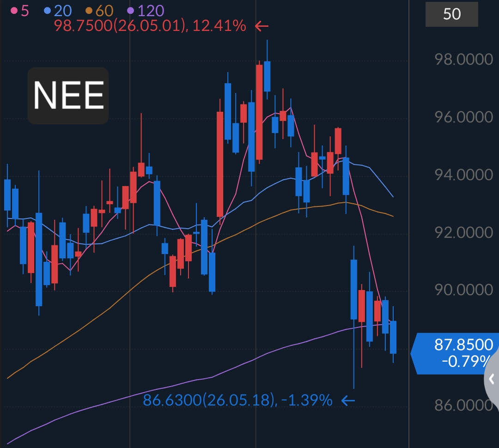Click the 86.0000 price axis label
Screen dimensions: 499x448
coord(464,406)
